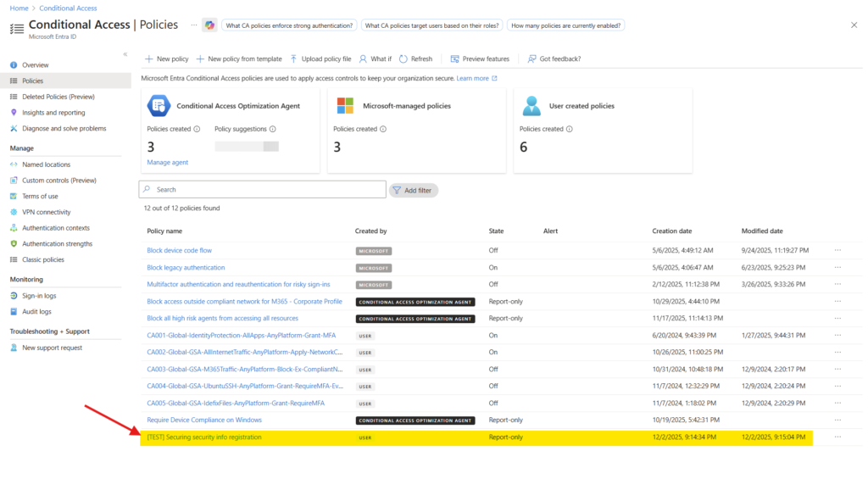Click the Copilot icon next to the title
The width and height of the screenshot is (868, 501).
[209, 25]
